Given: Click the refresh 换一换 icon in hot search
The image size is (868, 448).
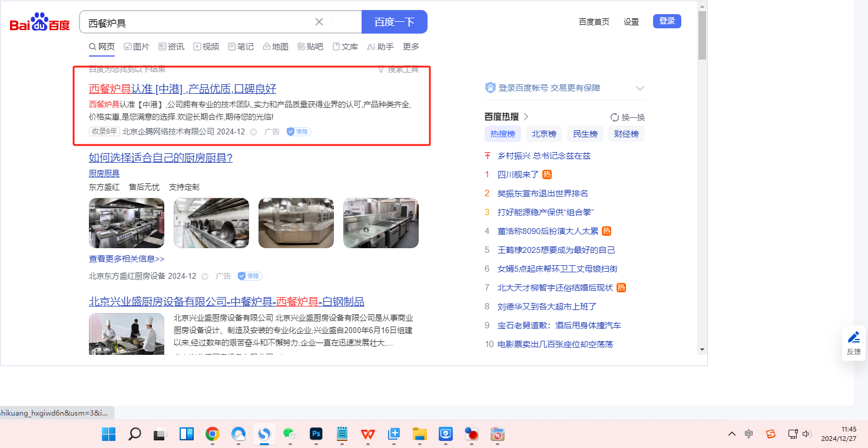Looking at the screenshot, I should 615,117.
